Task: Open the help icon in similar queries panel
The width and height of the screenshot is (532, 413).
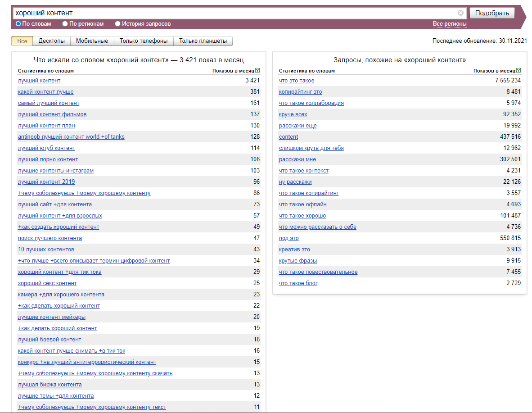Action: [x=518, y=71]
